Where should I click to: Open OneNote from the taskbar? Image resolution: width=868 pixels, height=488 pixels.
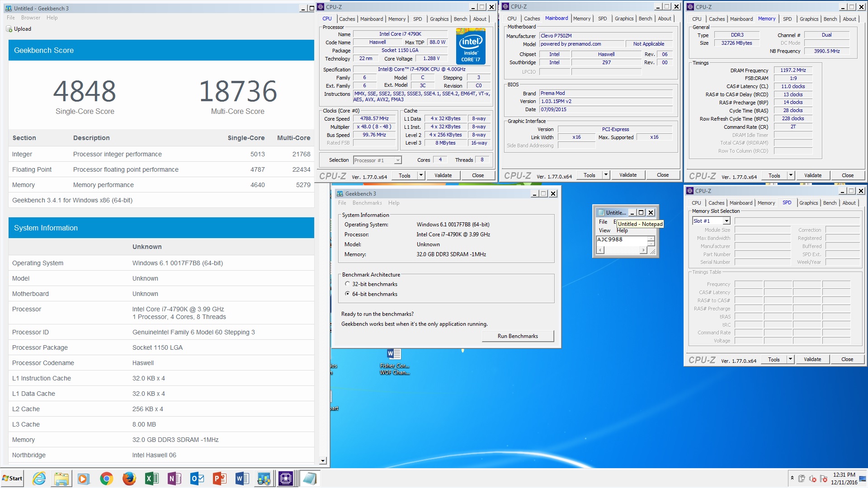[174, 479]
